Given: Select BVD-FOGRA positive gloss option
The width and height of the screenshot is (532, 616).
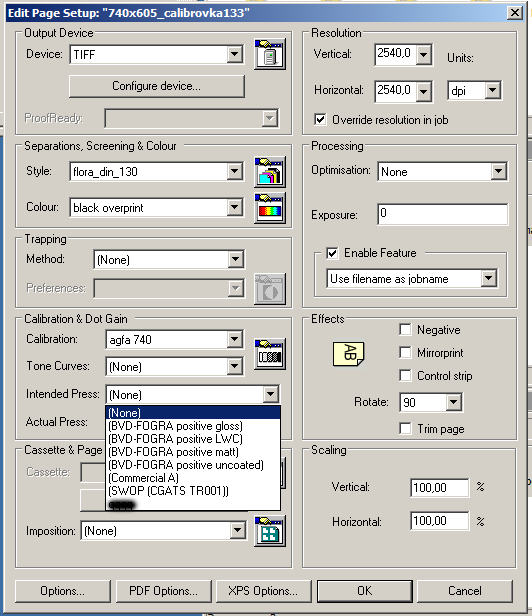Looking at the screenshot, I should coord(193,426).
